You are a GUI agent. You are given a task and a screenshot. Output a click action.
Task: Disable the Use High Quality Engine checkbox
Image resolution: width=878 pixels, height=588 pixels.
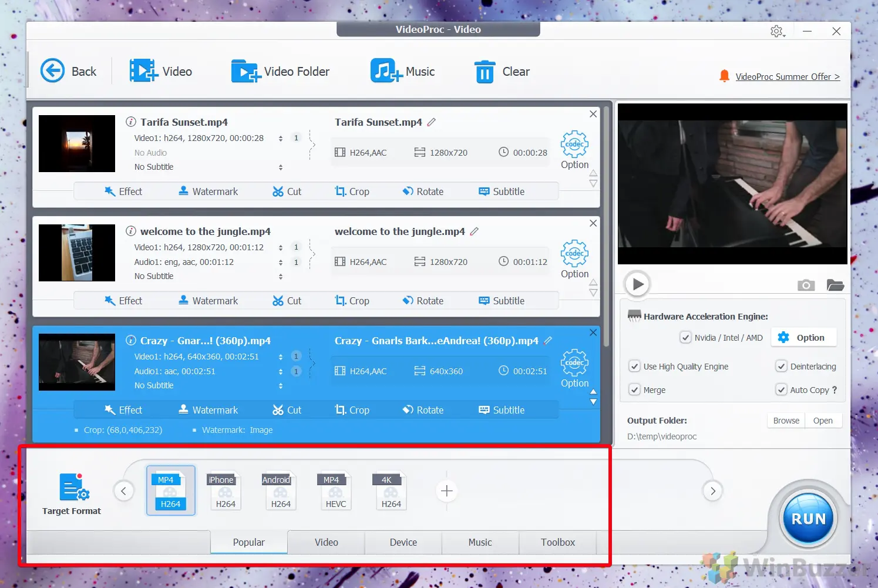point(634,367)
